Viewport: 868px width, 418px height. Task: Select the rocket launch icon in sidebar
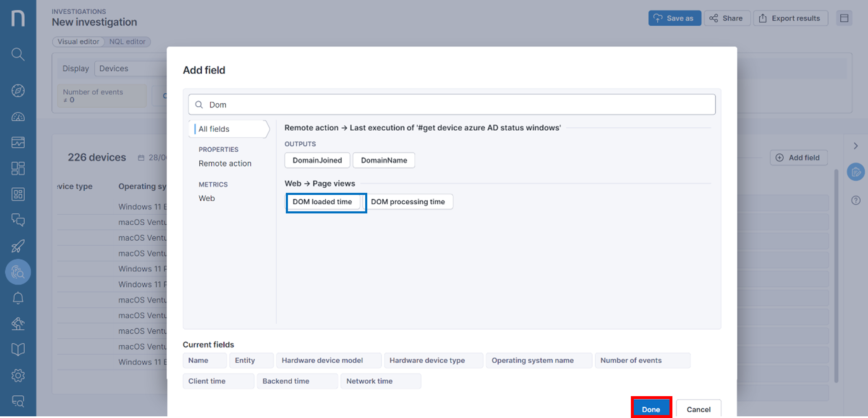pos(18,246)
